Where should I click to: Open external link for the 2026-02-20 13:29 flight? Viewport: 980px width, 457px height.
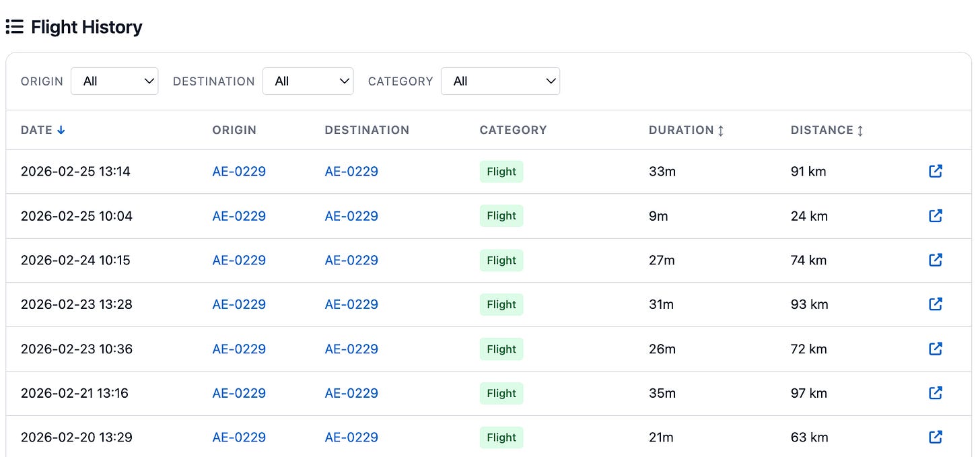point(935,437)
